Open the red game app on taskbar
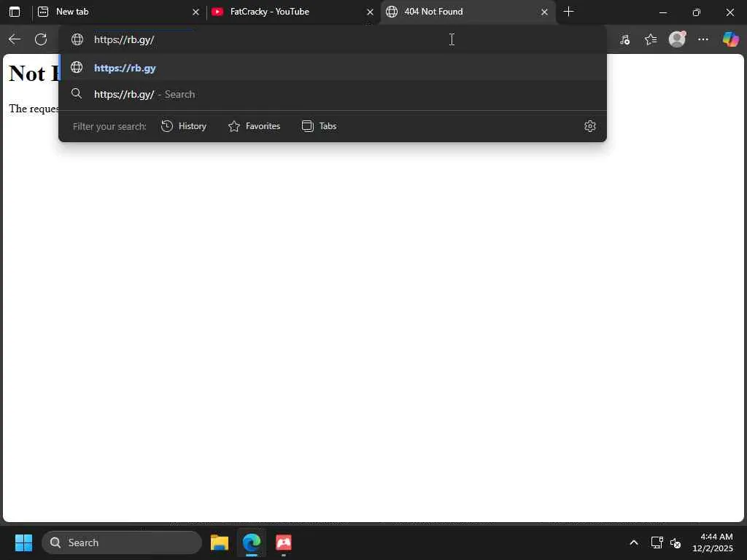747x560 pixels. tap(284, 542)
